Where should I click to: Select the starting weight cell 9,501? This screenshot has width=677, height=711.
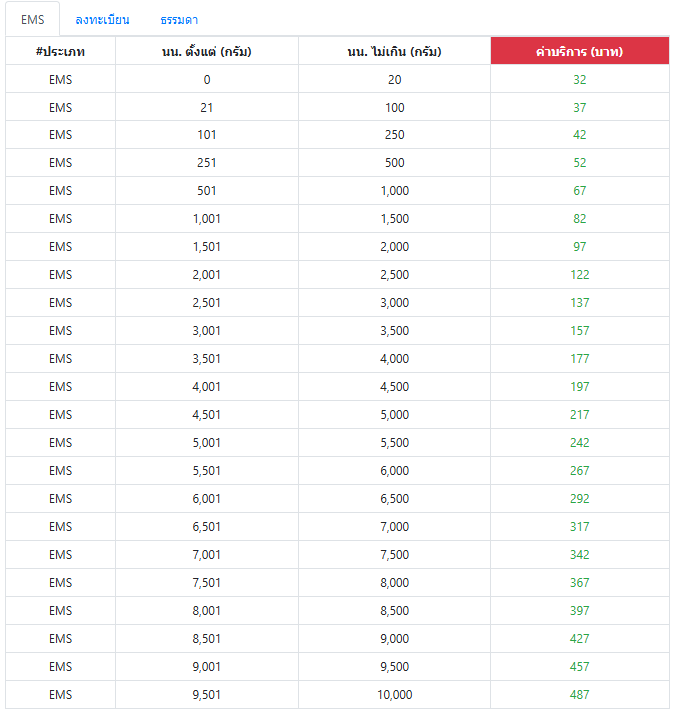click(x=207, y=694)
